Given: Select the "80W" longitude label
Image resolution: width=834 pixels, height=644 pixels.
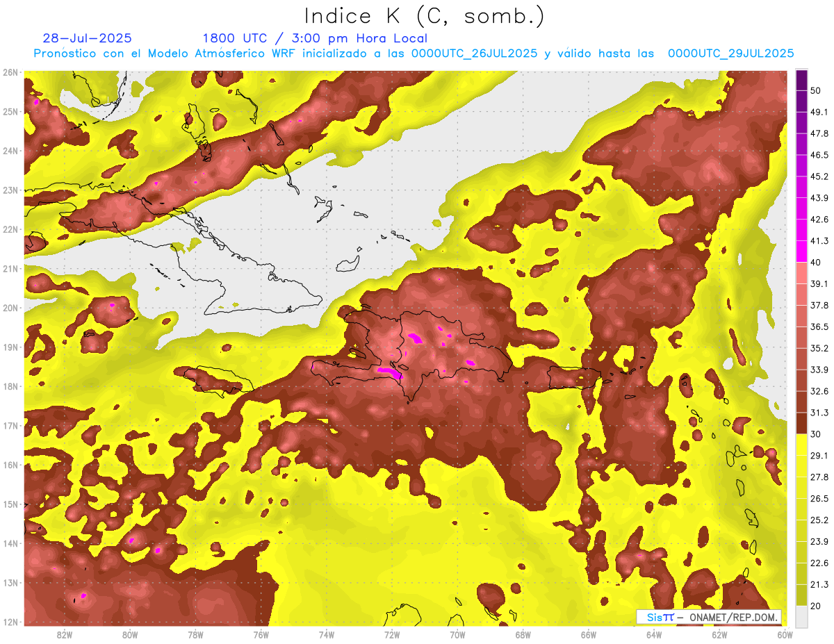Looking at the screenshot, I should 130,635.
